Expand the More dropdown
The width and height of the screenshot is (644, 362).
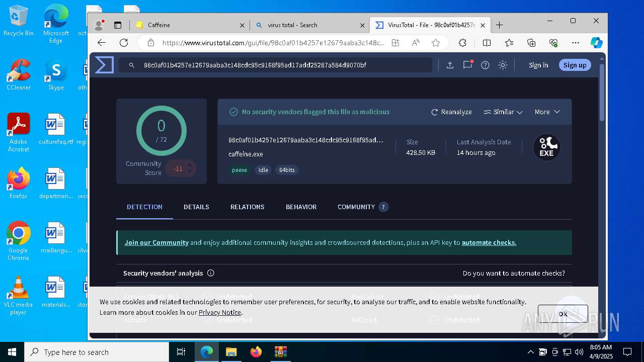coord(547,112)
